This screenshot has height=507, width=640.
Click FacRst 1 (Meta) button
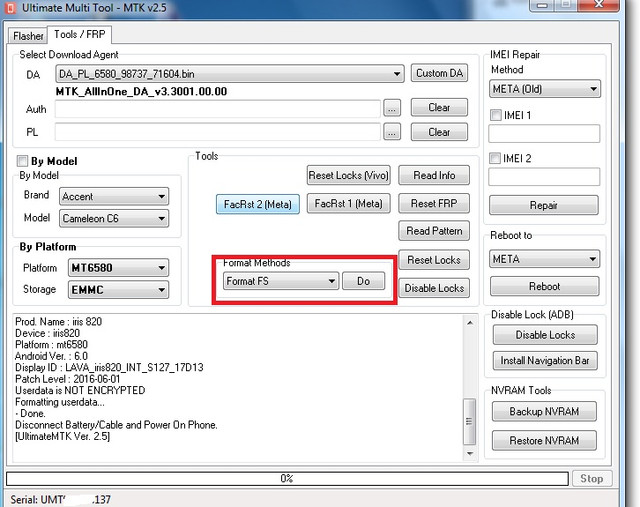click(349, 203)
